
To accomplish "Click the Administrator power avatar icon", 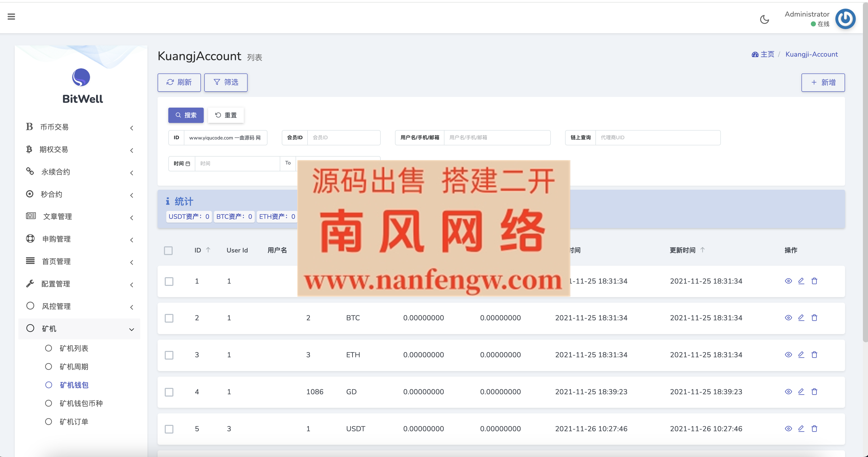I will [845, 19].
